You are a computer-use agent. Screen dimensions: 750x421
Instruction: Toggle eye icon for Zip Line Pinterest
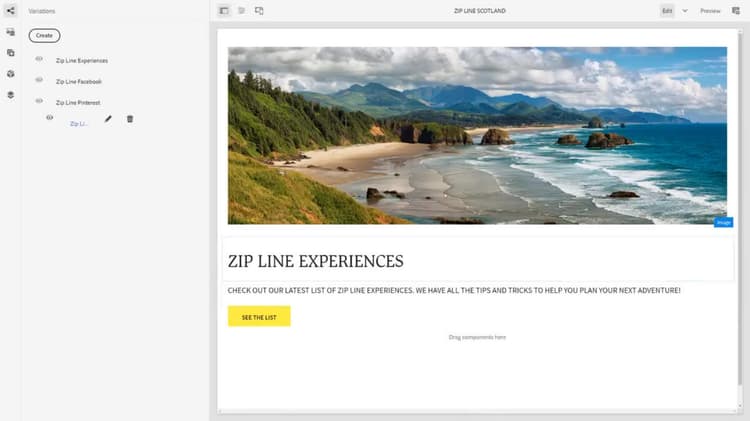(39, 101)
